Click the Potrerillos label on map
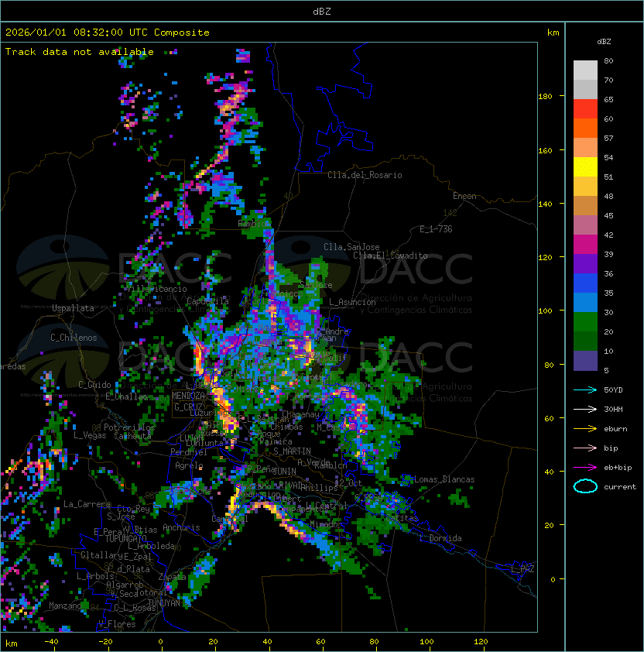 [x=129, y=427]
